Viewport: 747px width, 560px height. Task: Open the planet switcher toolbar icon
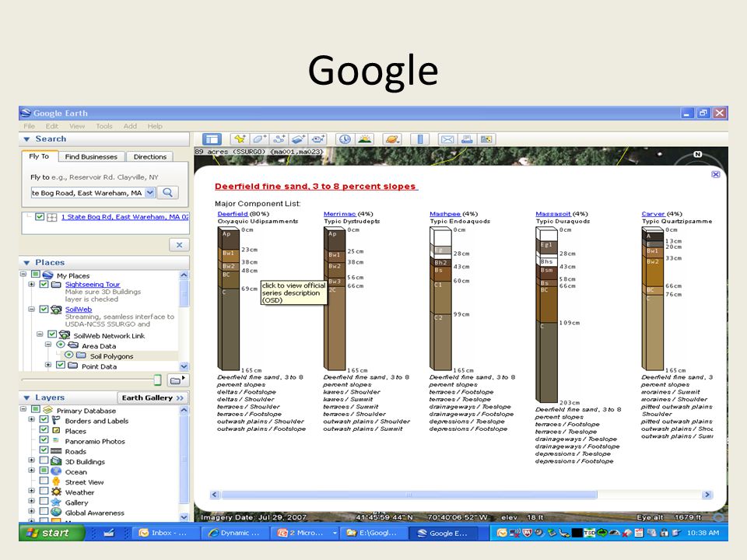coord(392,139)
